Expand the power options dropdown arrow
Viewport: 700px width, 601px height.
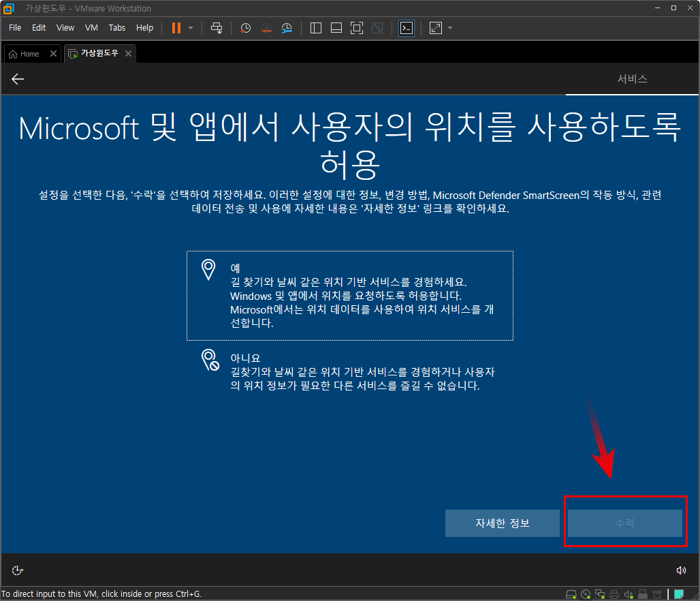pos(191,28)
